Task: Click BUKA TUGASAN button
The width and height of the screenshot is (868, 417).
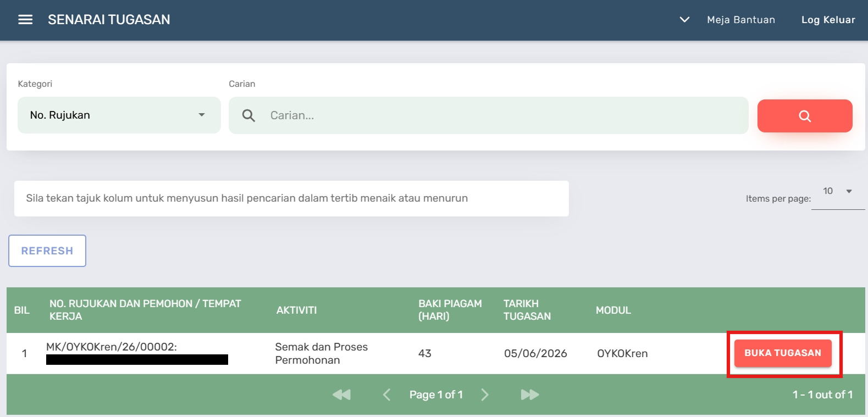Action: coord(783,353)
